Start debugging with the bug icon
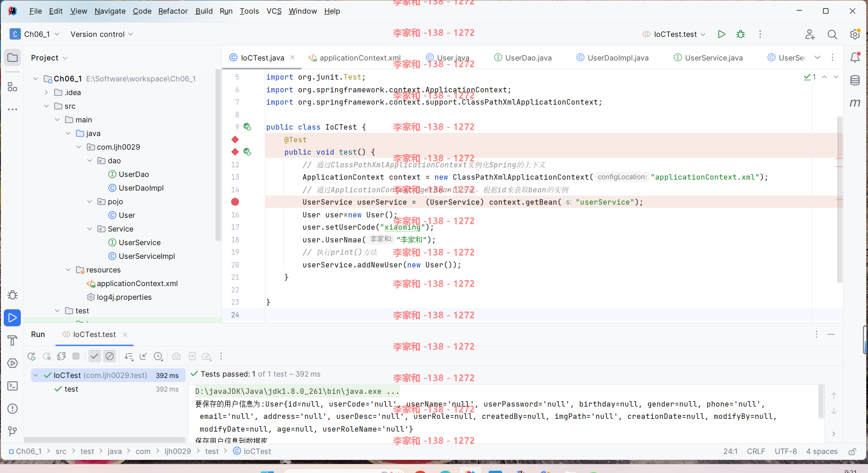 (741, 34)
